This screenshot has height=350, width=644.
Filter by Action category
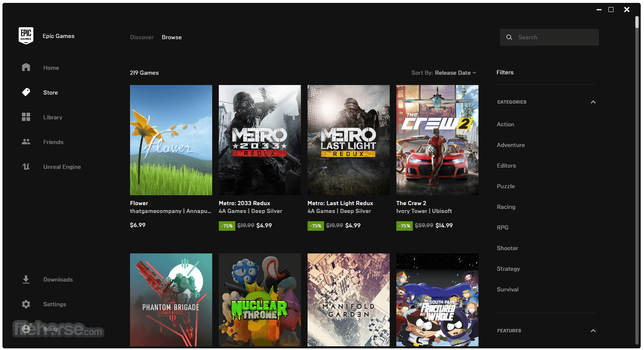[505, 124]
